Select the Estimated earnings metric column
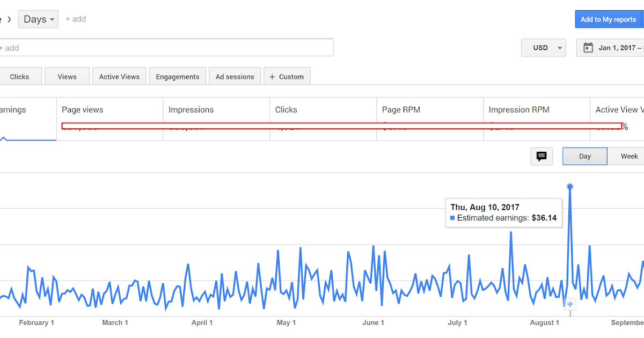 point(28,119)
